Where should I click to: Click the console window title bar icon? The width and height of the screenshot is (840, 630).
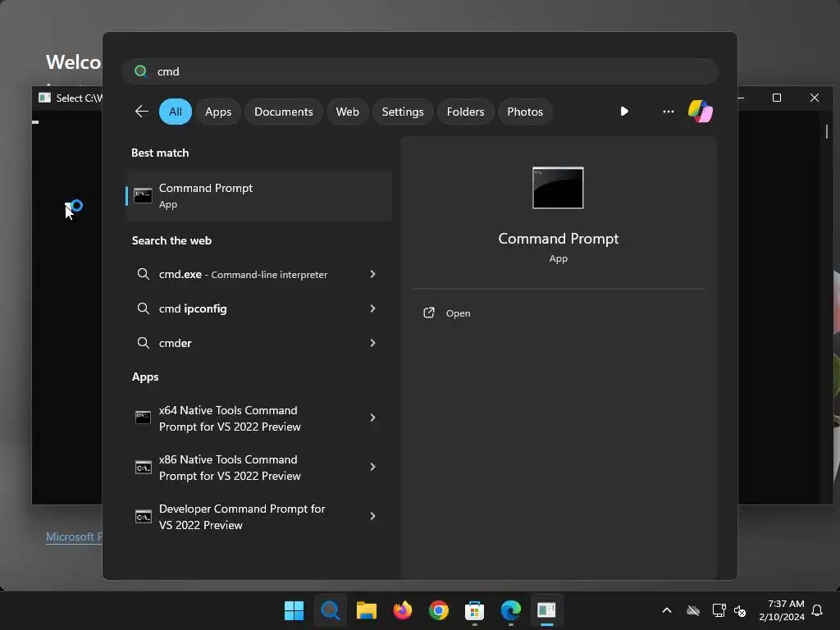(x=44, y=98)
